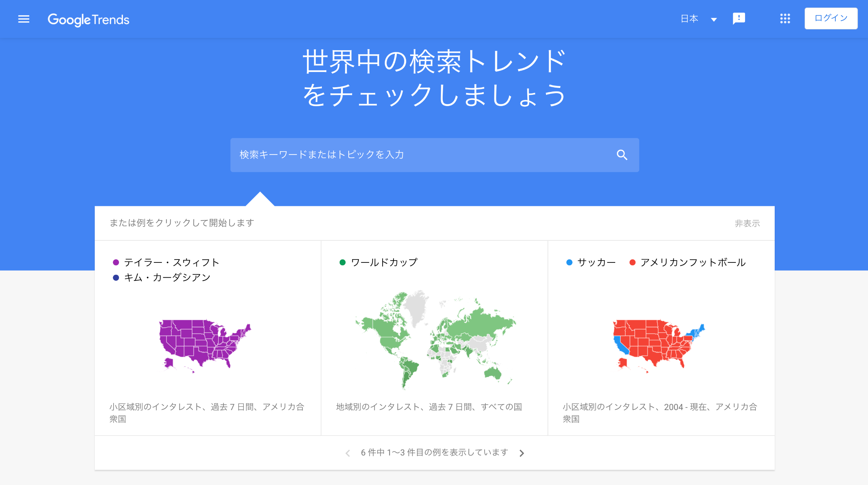Click the blue dot beside サッカー
Viewport: 868px width, 485px height.
[x=569, y=262]
